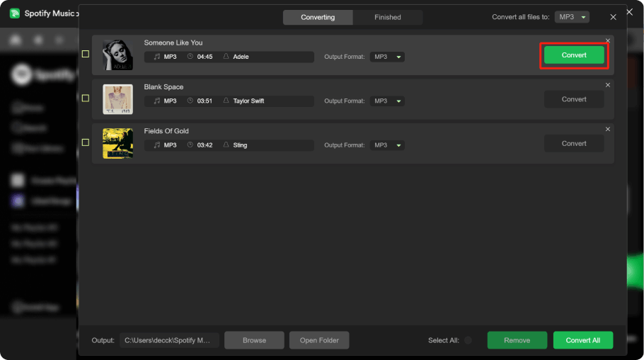The width and height of the screenshot is (644, 360).
Task: Click music note icon in Blank Space row
Action: click(156, 101)
